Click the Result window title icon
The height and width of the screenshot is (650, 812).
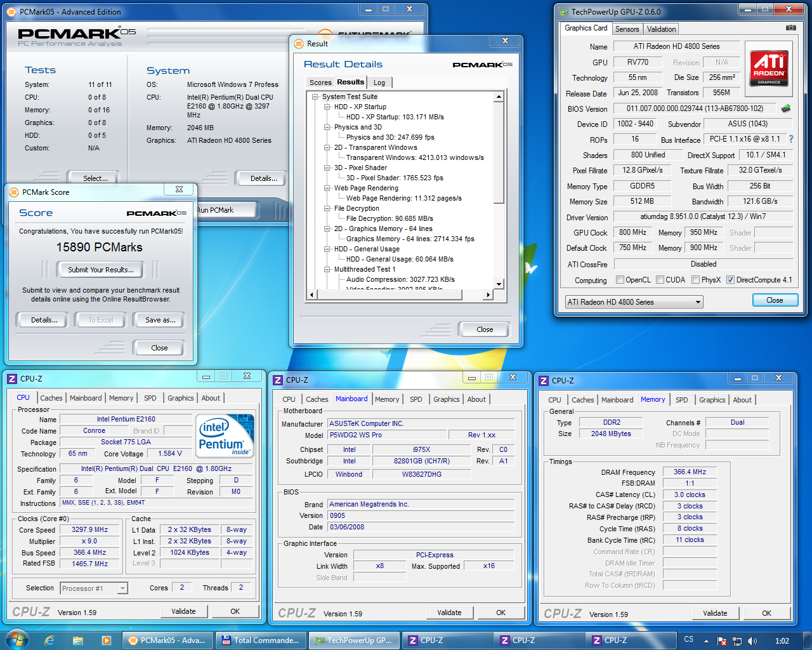point(299,43)
